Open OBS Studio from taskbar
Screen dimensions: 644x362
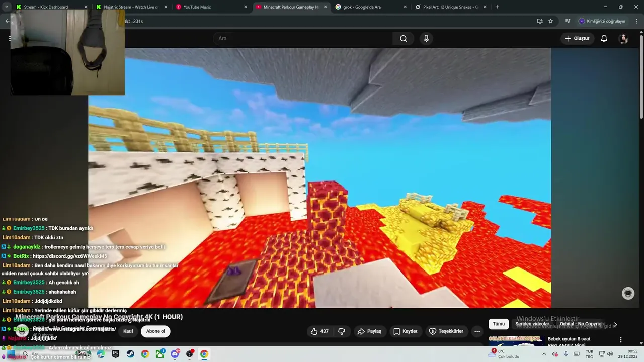[x=190, y=354]
